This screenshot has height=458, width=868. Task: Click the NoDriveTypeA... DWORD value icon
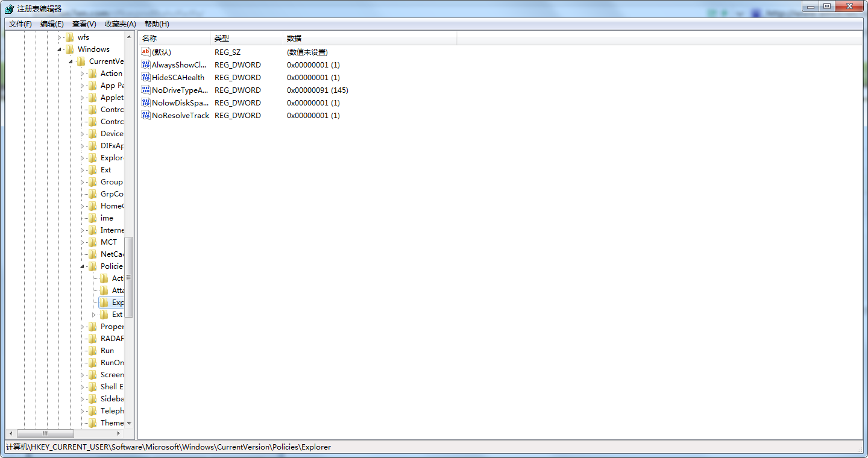tap(146, 90)
